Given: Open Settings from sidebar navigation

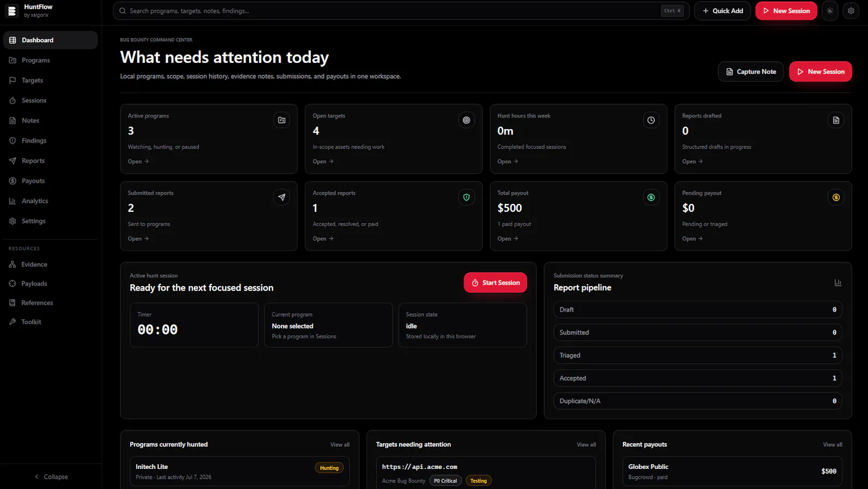Looking at the screenshot, I should pyautogui.click(x=50, y=221).
